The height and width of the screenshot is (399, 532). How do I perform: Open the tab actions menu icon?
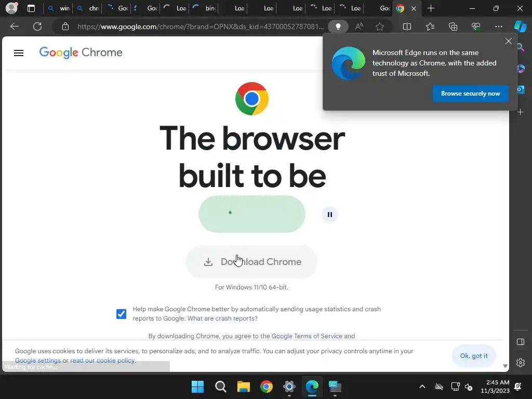(31, 8)
